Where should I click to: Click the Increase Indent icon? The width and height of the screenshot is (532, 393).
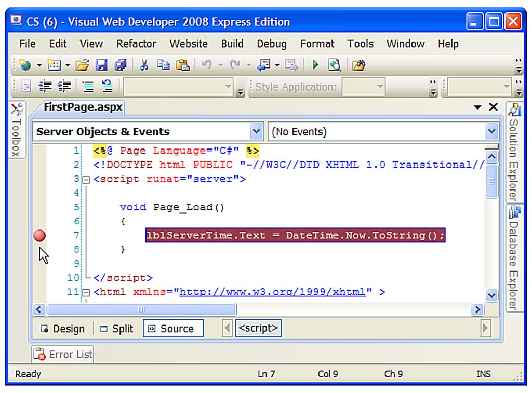[x=64, y=86]
